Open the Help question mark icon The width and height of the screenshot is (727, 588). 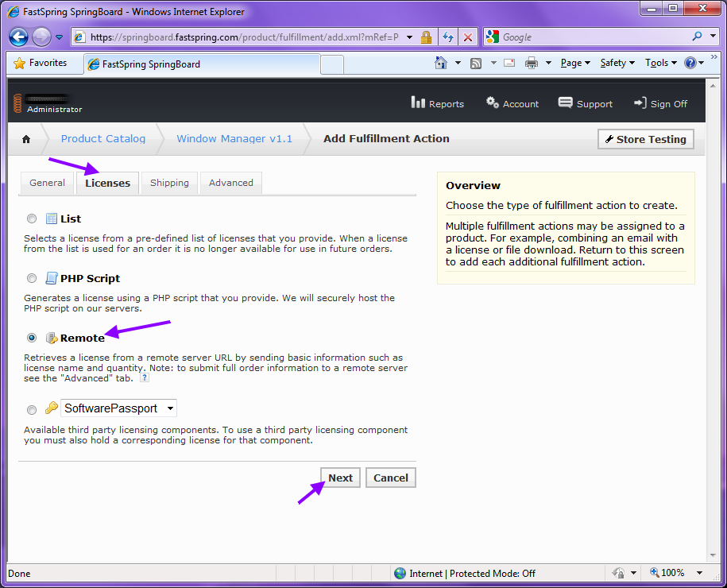[690, 63]
